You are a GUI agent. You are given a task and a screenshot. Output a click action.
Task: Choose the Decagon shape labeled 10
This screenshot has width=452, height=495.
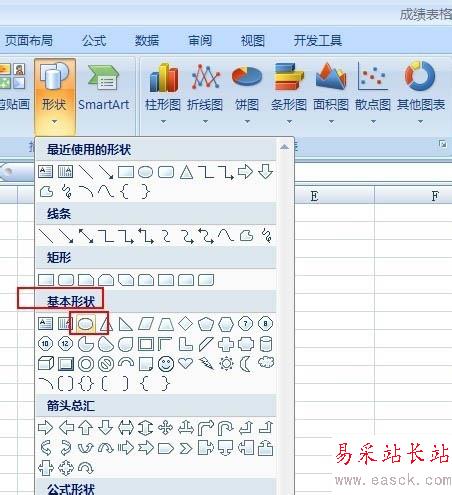(45, 344)
